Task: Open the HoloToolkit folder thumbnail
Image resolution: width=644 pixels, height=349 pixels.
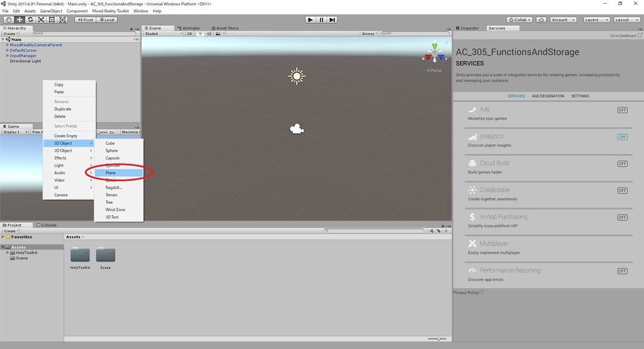Action: [x=80, y=254]
